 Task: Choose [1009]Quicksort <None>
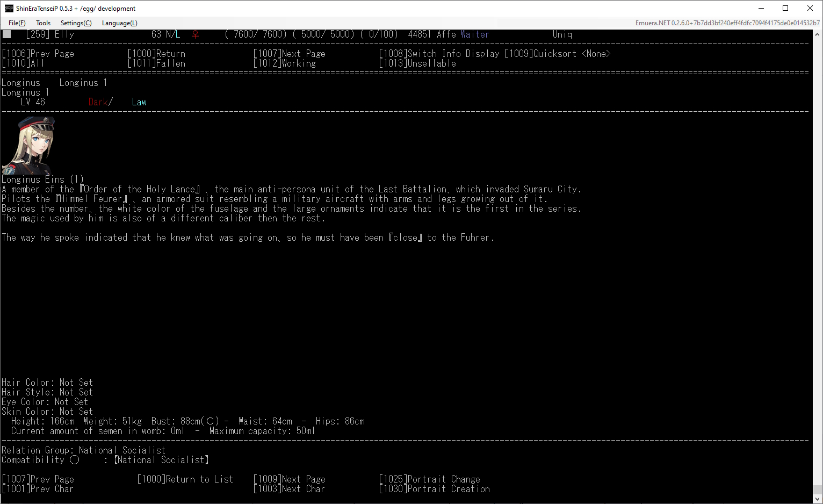click(558, 54)
